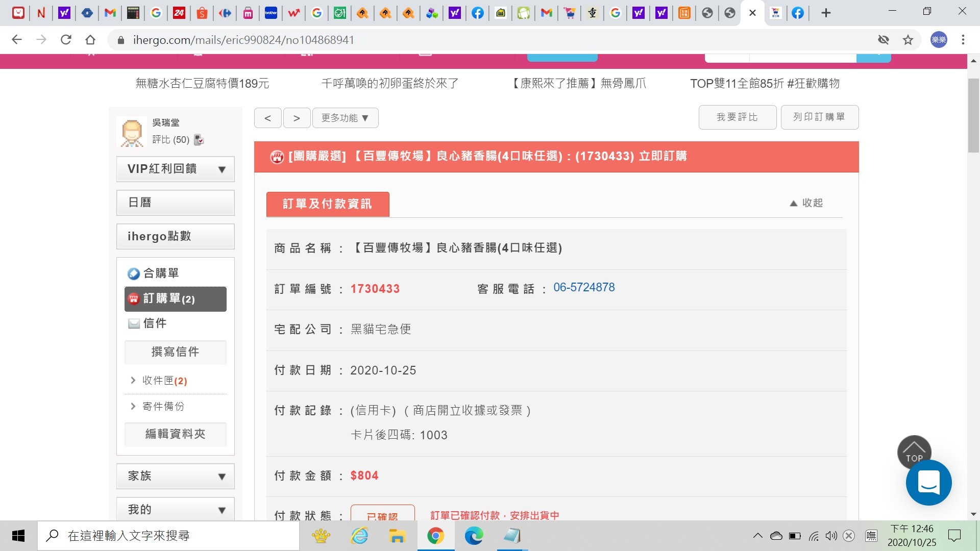The width and height of the screenshot is (980, 551).
Task: Call customer service link 06-5724878
Action: click(x=584, y=288)
